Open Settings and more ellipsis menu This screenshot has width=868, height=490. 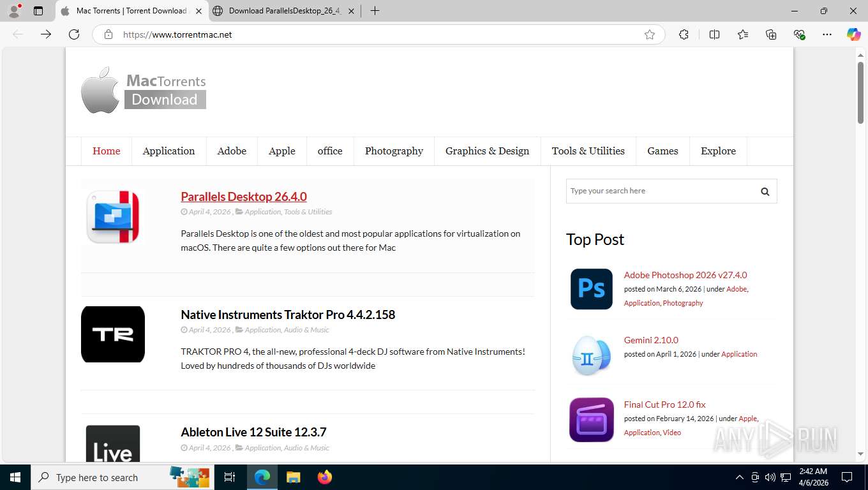[827, 34]
